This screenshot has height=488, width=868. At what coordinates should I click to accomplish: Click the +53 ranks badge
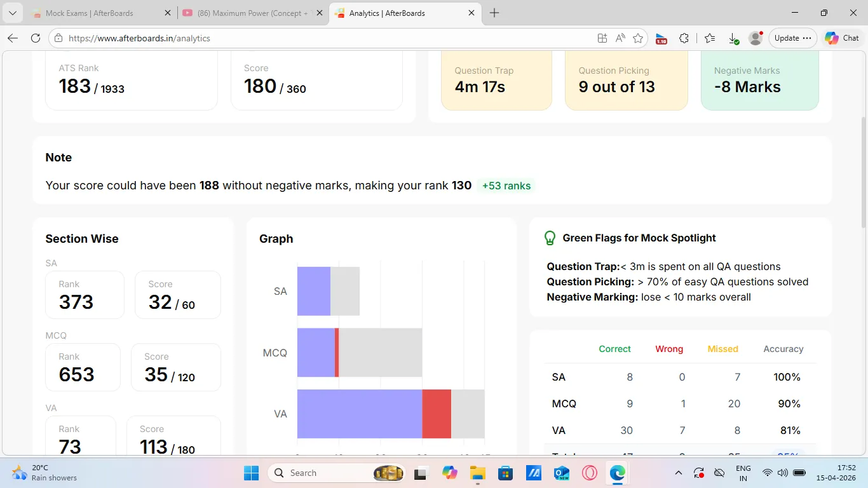[x=506, y=186]
